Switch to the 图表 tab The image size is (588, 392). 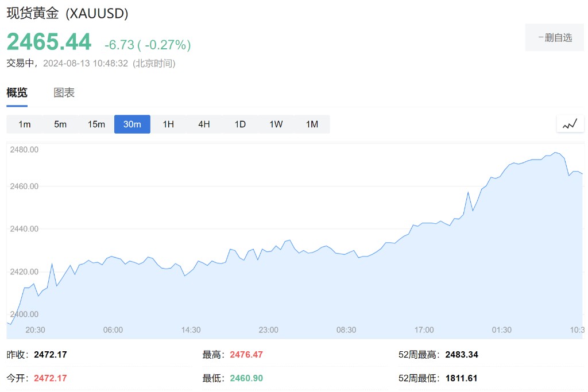click(x=64, y=92)
